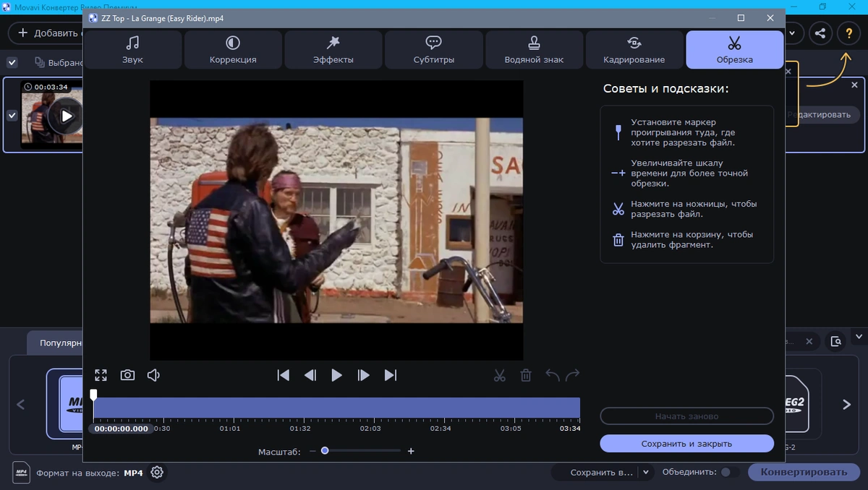Jump to the start of the clip
868x490 pixels.
(284, 375)
